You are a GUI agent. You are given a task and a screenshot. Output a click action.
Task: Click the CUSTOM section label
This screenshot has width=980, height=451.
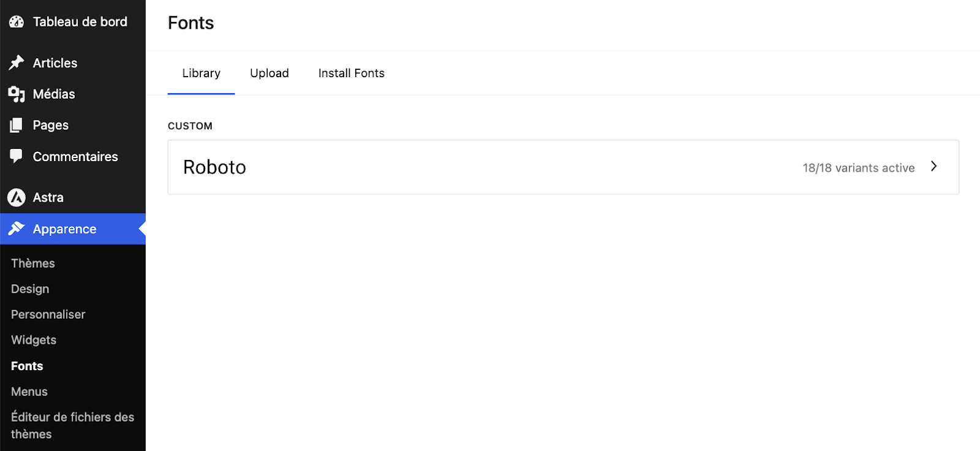(190, 126)
